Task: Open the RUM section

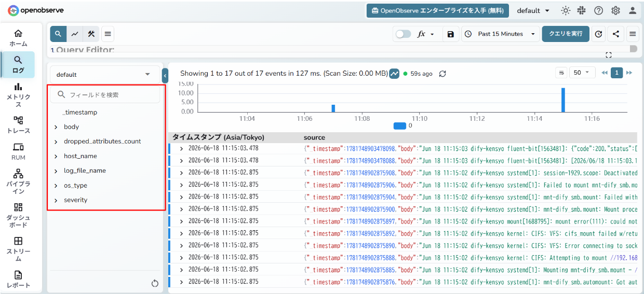Action: pyautogui.click(x=18, y=152)
